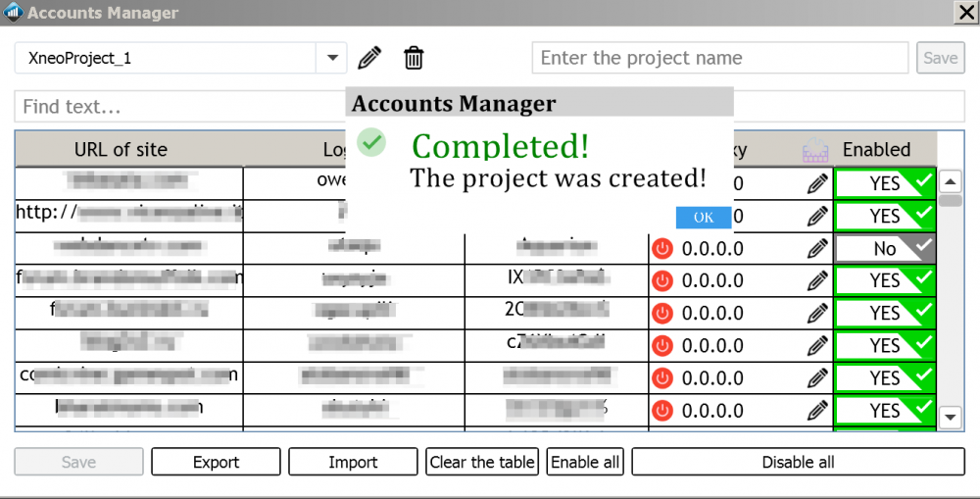Click the Enable all button
The width and height of the screenshot is (980, 499).
(x=585, y=462)
